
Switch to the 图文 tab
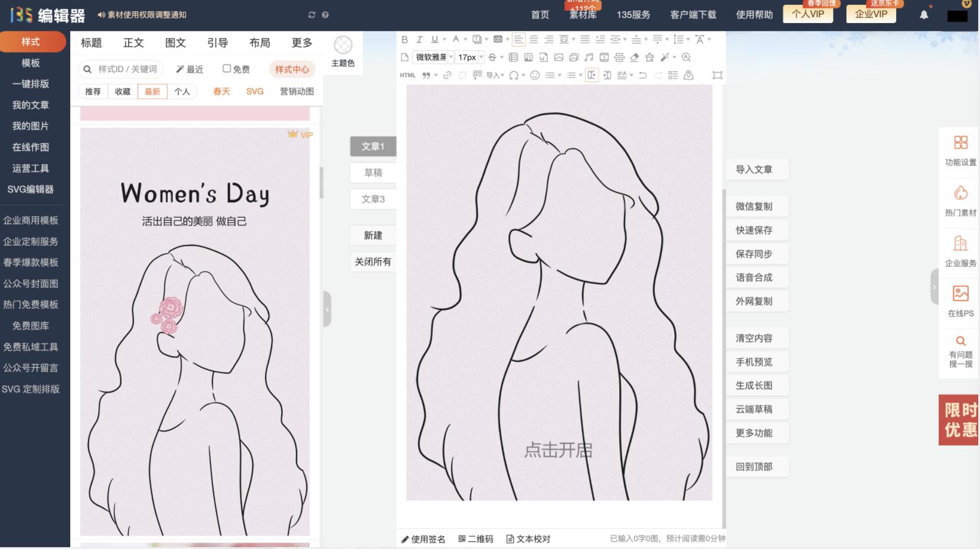[175, 42]
